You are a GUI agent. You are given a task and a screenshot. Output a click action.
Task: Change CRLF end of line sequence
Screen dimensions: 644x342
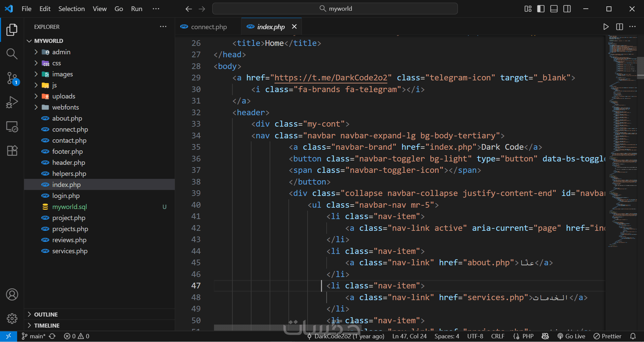pos(498,336)
